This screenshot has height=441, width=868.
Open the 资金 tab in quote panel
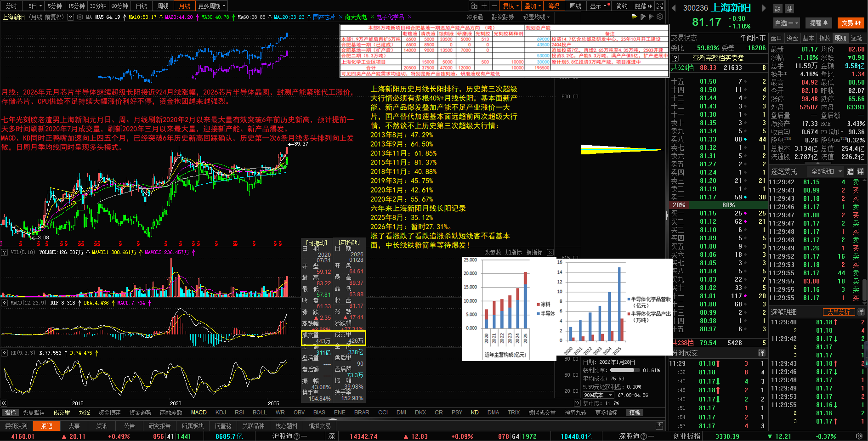792,38
